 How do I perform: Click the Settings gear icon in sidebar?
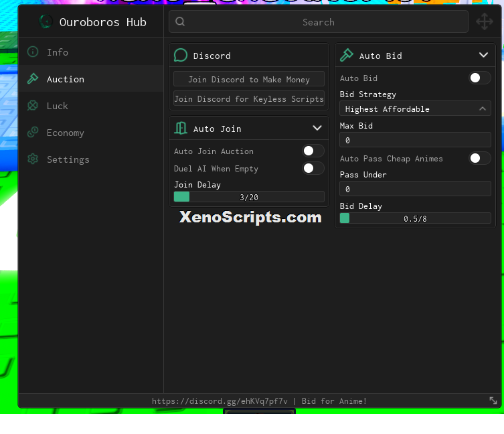pos(33,159)
